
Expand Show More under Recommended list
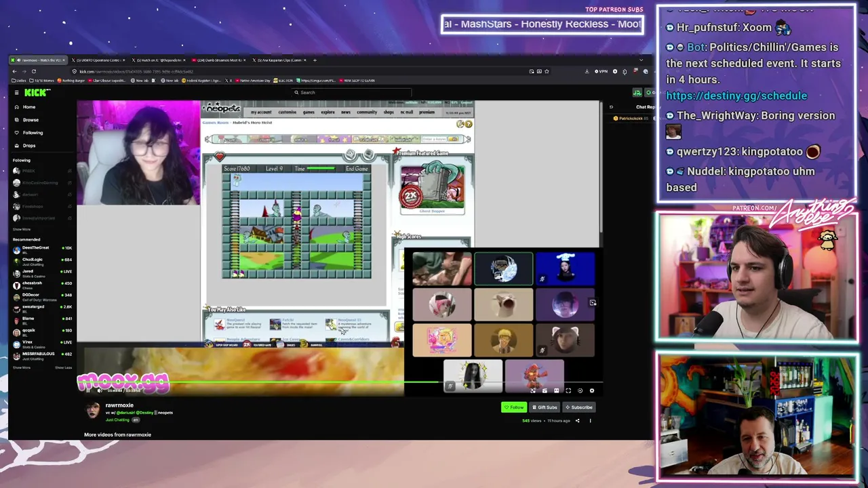(21, 367)
